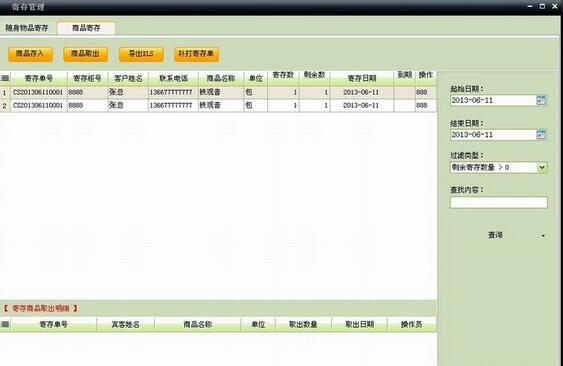Maximize the 寄存管理 window
Viewport: 563px width, 366px height.
[542, 6]
